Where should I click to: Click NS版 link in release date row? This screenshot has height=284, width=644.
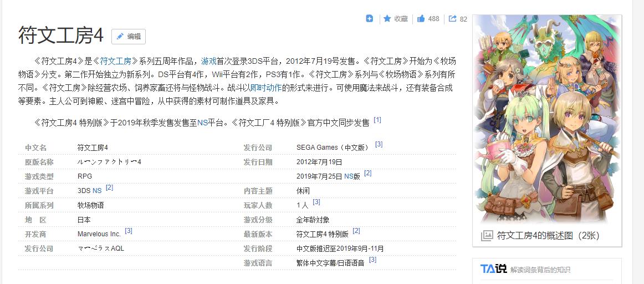click(x=349, y=177)
